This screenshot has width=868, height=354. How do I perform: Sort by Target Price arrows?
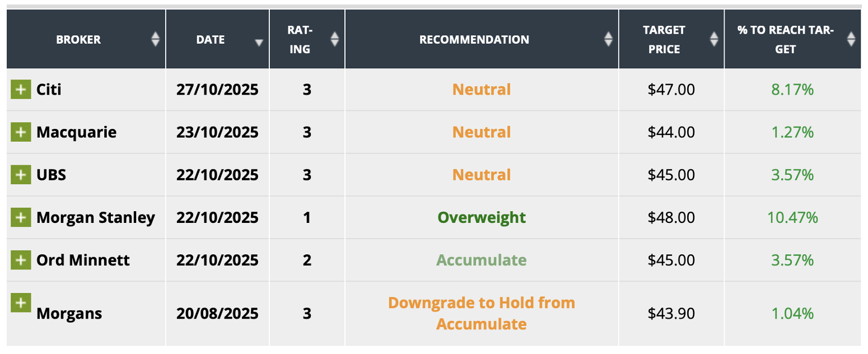714,39
